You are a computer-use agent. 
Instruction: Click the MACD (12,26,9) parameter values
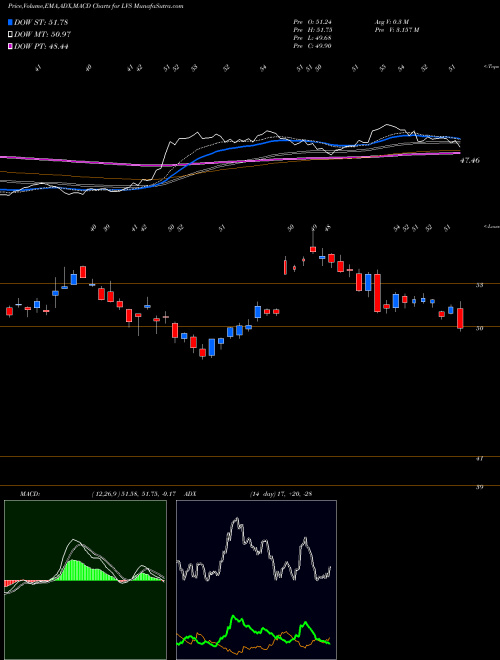[136, 493]
